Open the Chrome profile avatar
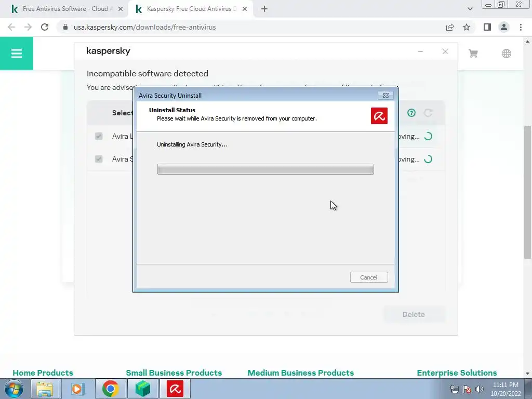 504,27
